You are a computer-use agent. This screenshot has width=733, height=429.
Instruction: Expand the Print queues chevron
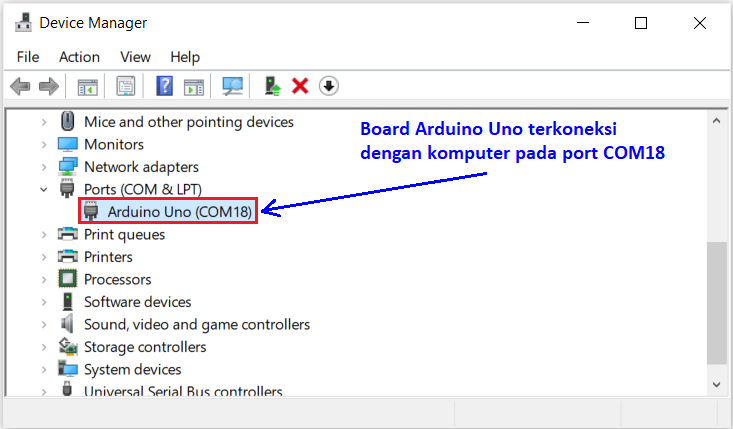point(44,234)
